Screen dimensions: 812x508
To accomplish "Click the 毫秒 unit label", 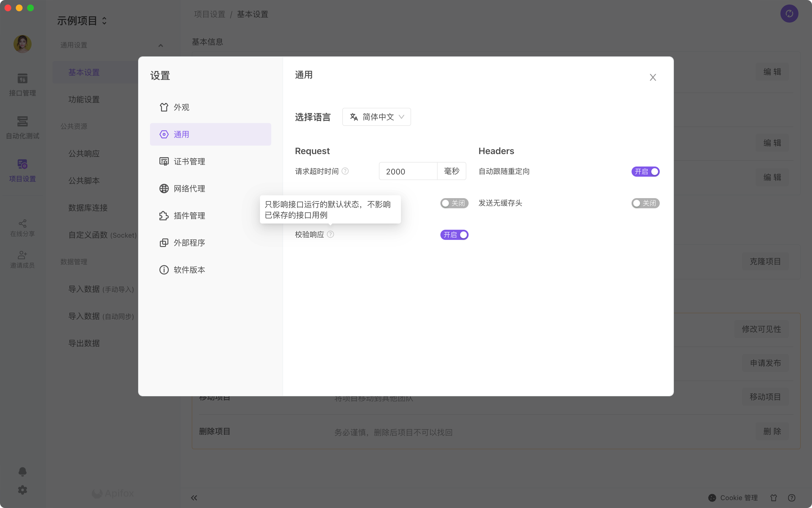I will point(452,171).
